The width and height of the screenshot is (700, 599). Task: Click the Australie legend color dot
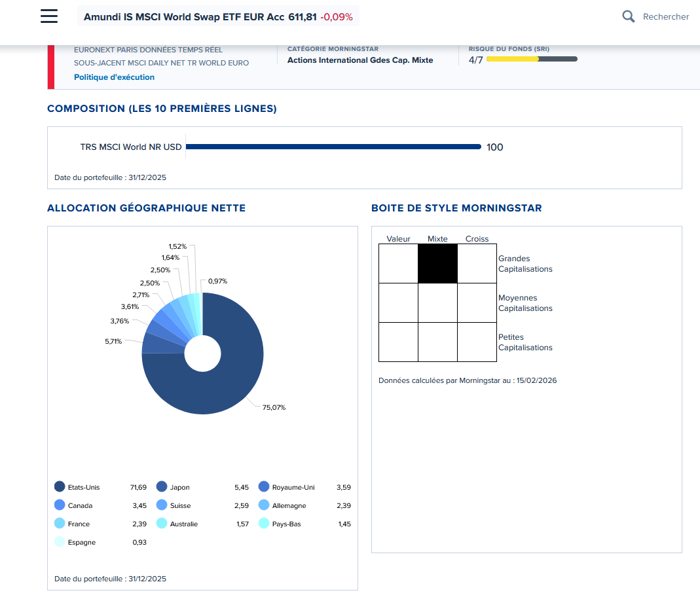pyautogui.click(x=162, y=524)
